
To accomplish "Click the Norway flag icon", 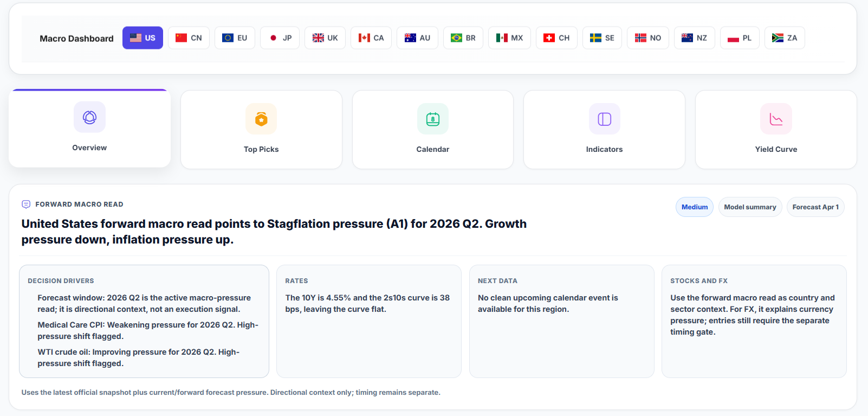I will [x=640, y=38].
